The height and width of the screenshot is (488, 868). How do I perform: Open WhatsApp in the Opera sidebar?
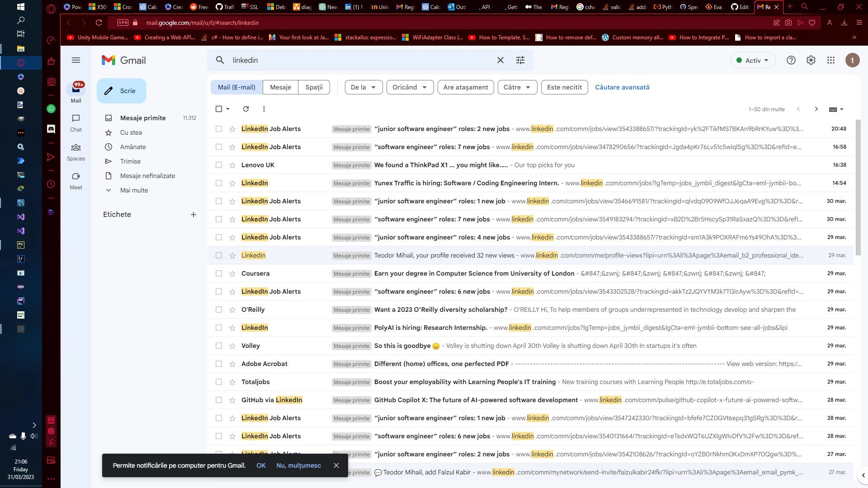(x=51, y=109)
